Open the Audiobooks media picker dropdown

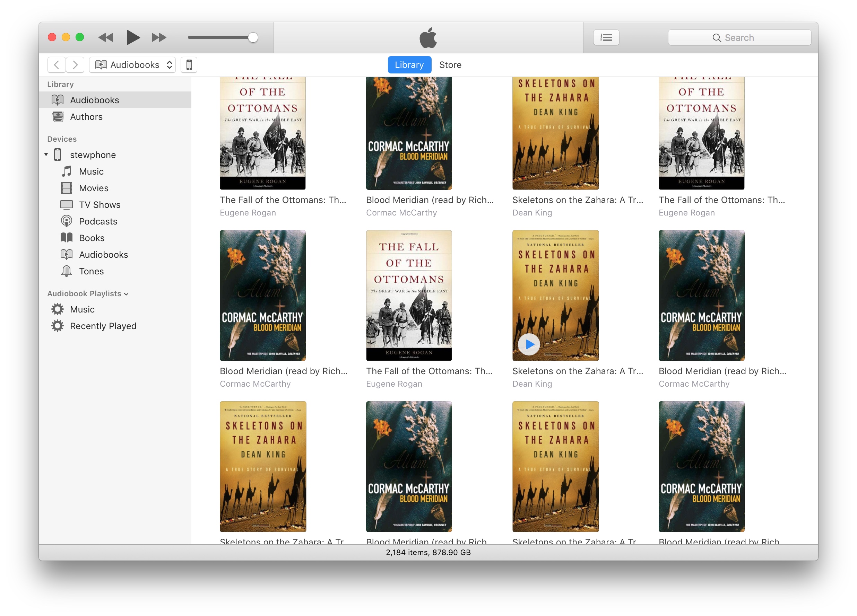132,65
